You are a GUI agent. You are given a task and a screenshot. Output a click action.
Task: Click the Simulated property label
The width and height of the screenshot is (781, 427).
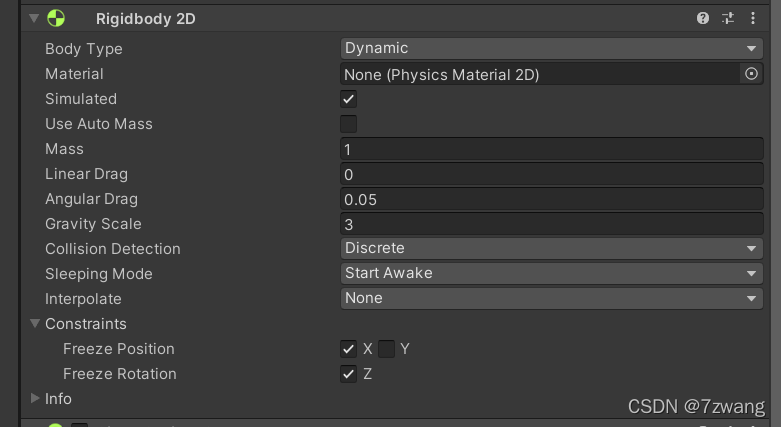click(81, 99)
